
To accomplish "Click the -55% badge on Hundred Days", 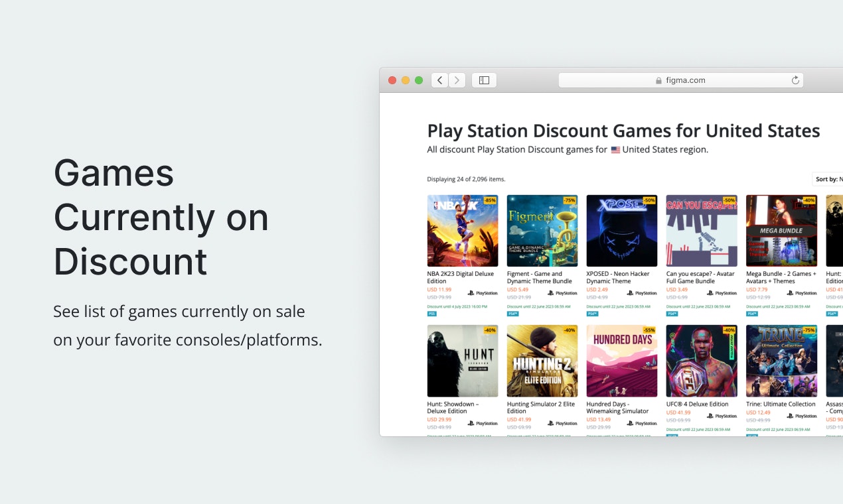I will [649, 330].
